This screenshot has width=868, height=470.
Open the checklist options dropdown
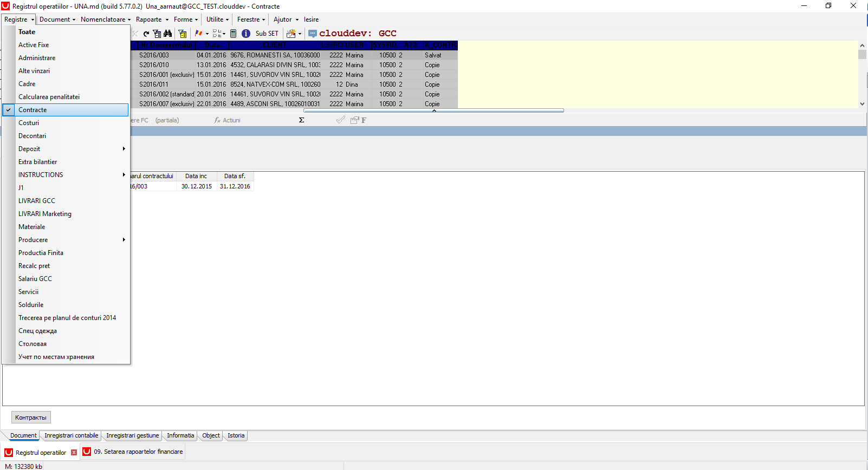coord(219,34)
